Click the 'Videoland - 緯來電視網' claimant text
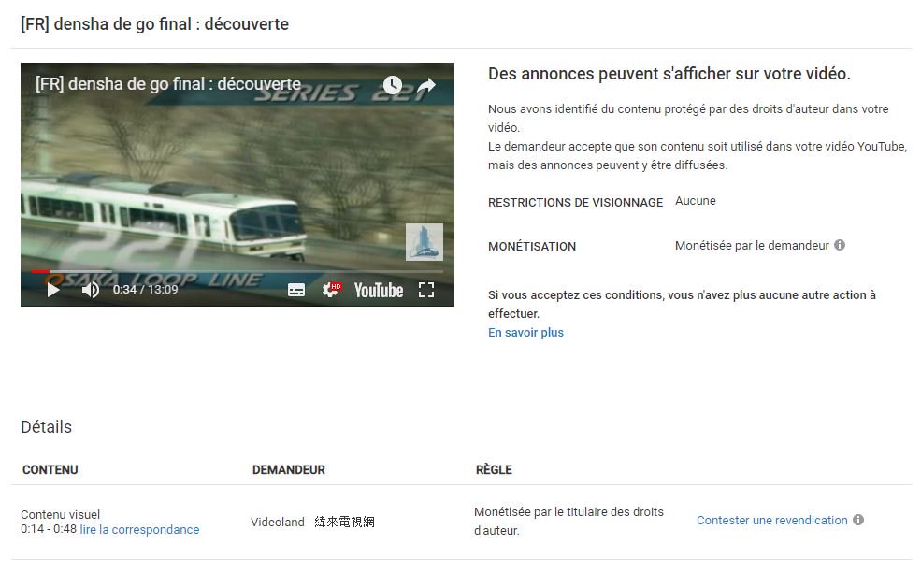Viewport: 921px width, 588px height. coord(312,523)
